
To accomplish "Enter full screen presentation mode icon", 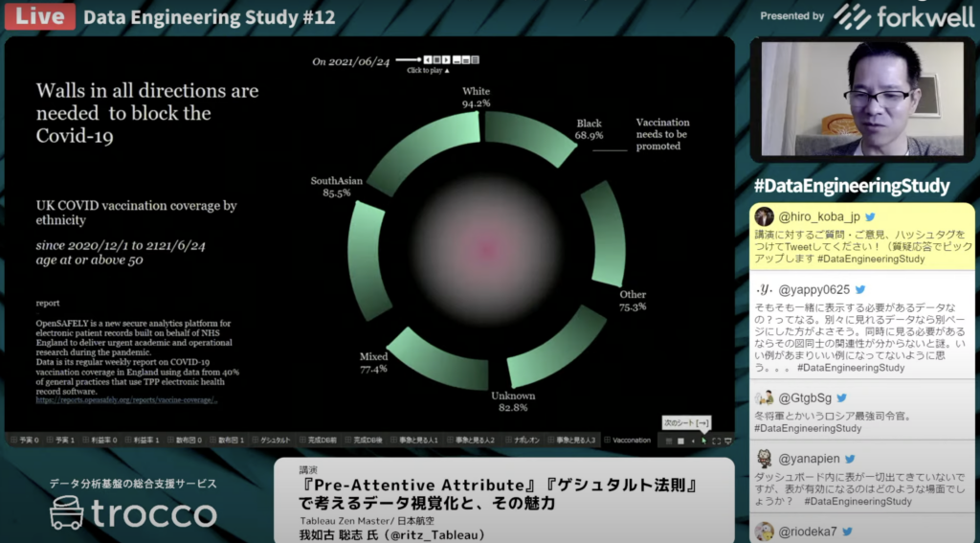I will 716,441.
